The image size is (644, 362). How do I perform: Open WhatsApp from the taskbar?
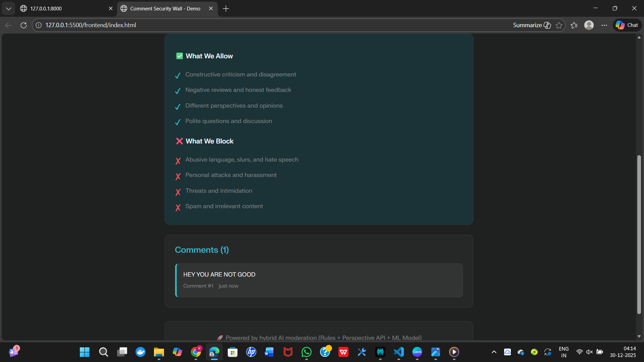[306, 352]
